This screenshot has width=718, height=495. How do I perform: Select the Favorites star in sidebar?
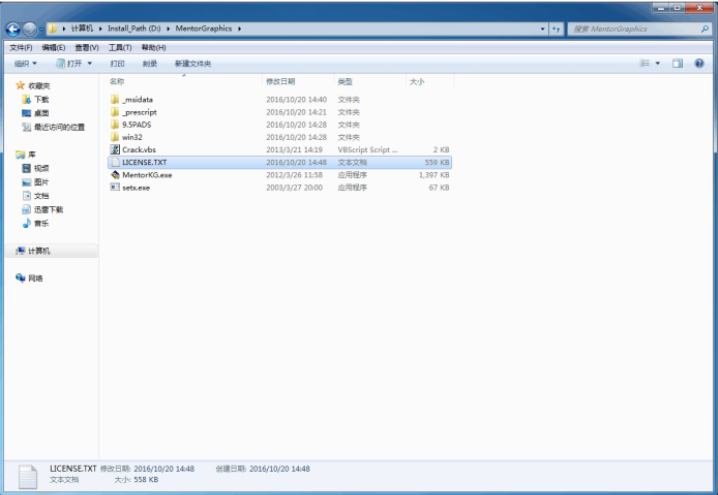[x=20, y=85]
